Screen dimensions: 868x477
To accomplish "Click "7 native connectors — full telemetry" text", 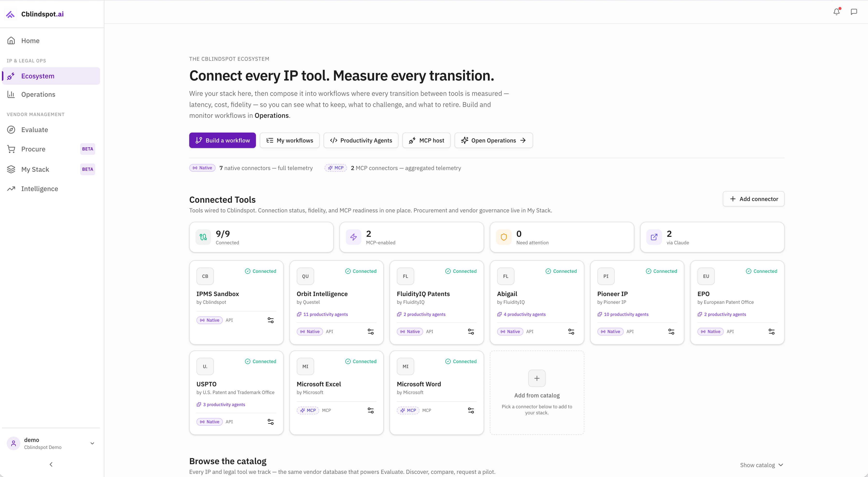I will (x=266, y=168).
